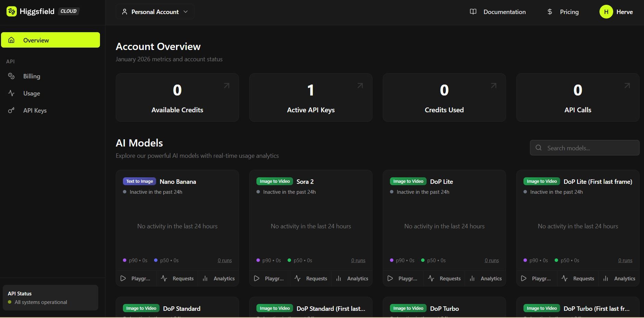This screenshot has height=318, width=644.
Task: Click the 0 runs link on Nano Banana
Action: pyautogui.click(x=225, y=260)
